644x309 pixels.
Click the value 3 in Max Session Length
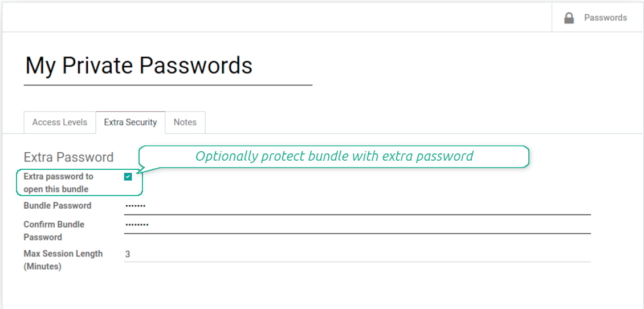click(x=128, y=254)
